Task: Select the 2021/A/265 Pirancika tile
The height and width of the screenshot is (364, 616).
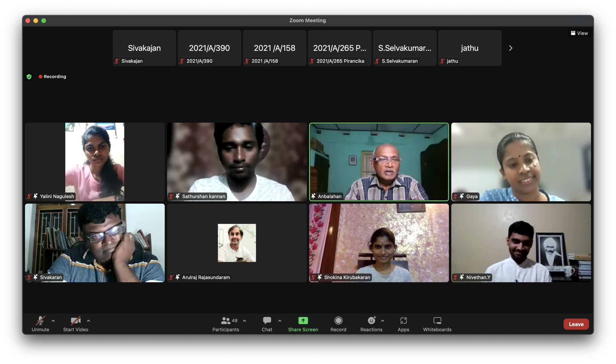Action: click(340, 48)
